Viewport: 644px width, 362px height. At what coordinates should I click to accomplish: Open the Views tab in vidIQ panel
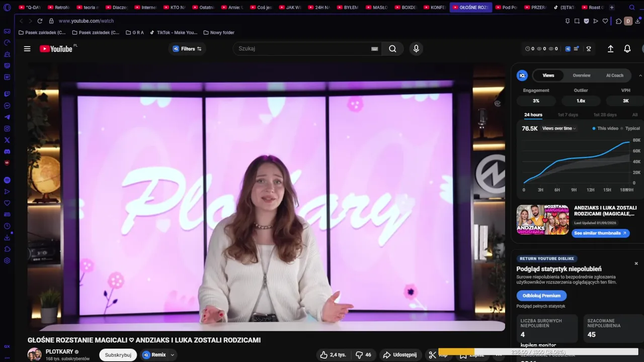click(x=548, y=75)
